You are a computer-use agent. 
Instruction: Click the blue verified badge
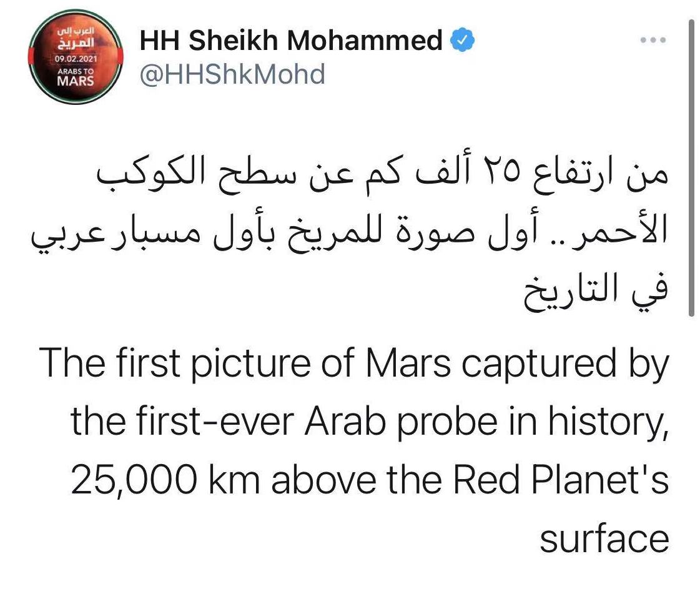(x=463, y=41)
